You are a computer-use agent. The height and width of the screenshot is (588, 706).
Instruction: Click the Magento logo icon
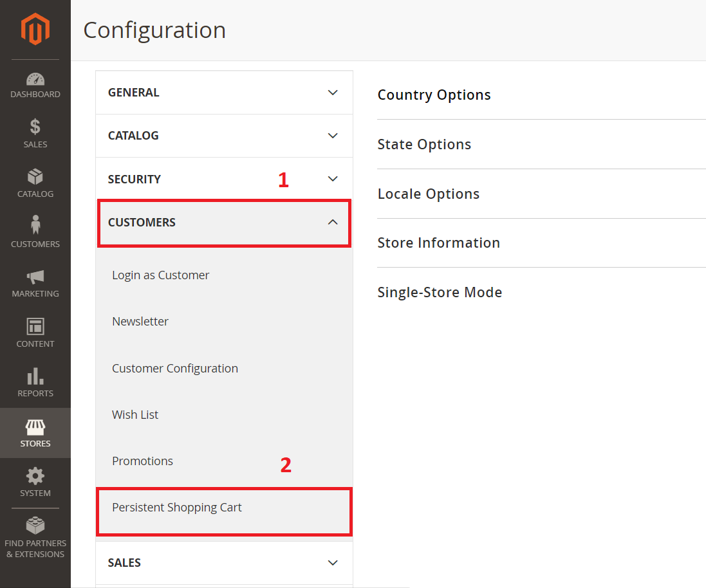coord(35,29)
